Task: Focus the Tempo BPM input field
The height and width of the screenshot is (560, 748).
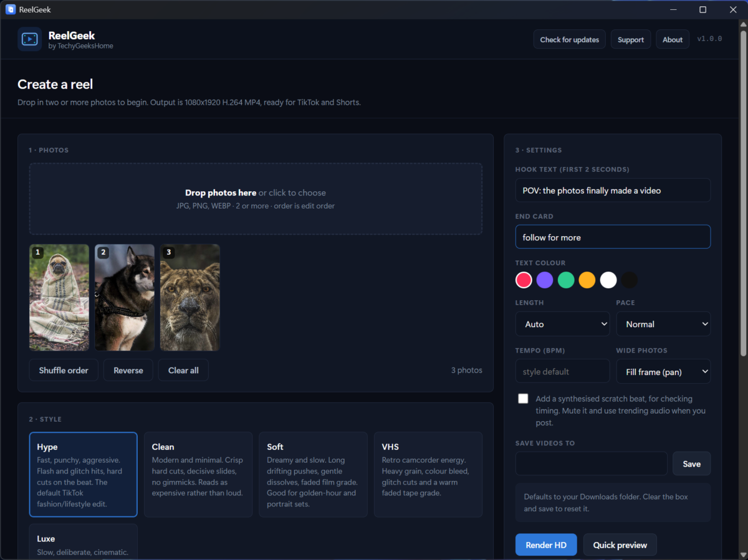Action: (x=562, y=371)
